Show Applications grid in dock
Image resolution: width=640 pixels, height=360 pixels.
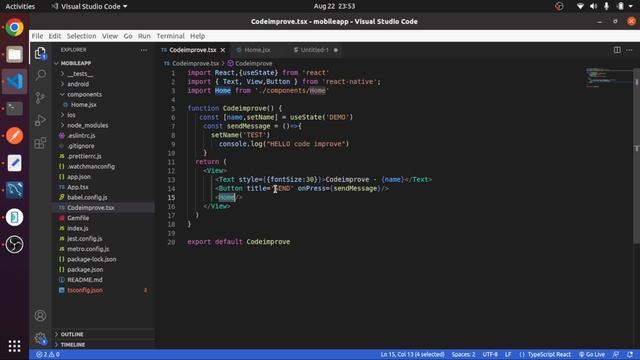tap(14, 346)
